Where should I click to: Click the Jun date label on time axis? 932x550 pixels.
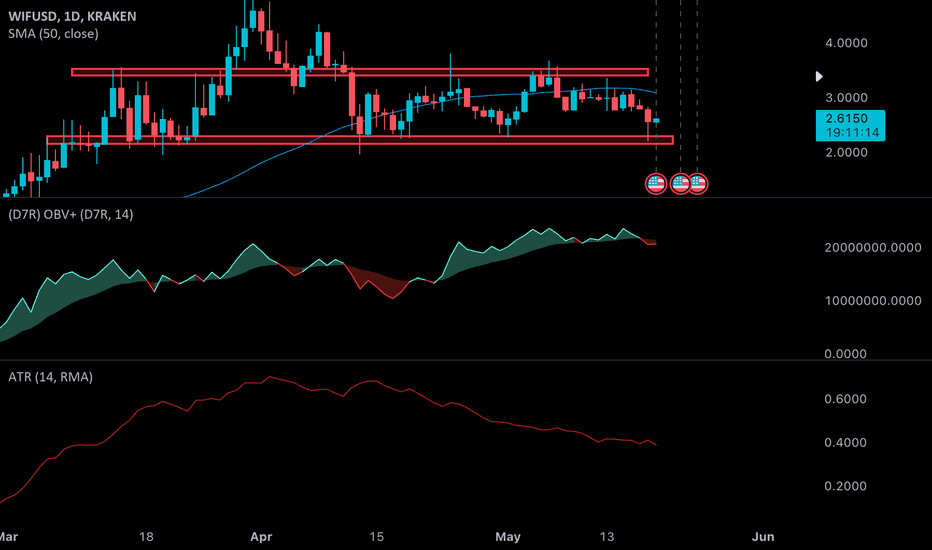pos(763,537)
